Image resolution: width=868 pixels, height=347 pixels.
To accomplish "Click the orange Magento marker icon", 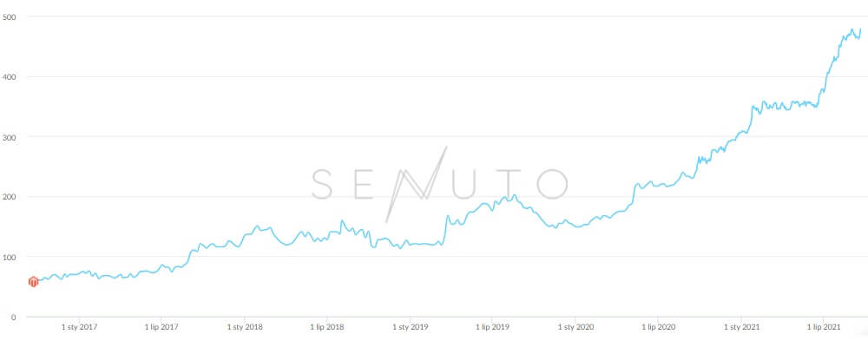I will (x=33, y=282).
